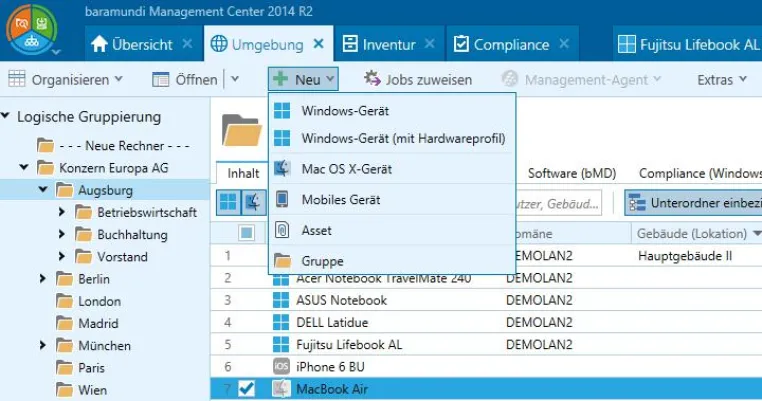762x401 pixels.
Task: Select Gruppe in the Neu menu
Action: tap(392, 261)
